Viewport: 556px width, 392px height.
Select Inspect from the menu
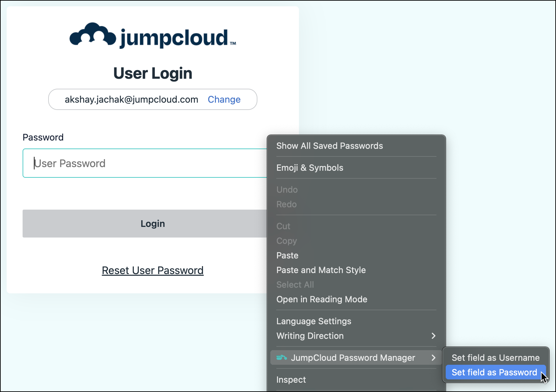(x=291, y=379)
